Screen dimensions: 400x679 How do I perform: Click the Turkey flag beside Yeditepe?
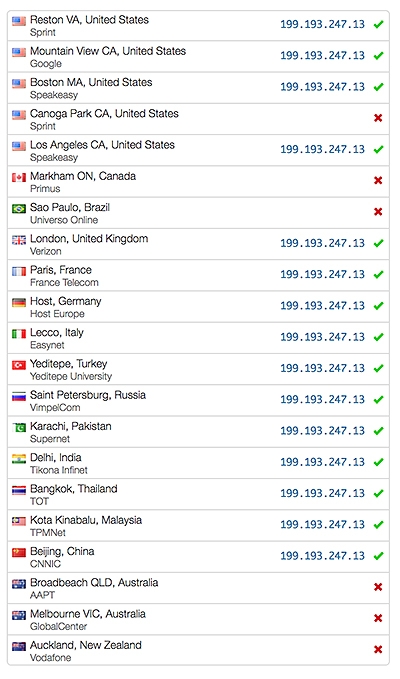coord(19,365)
